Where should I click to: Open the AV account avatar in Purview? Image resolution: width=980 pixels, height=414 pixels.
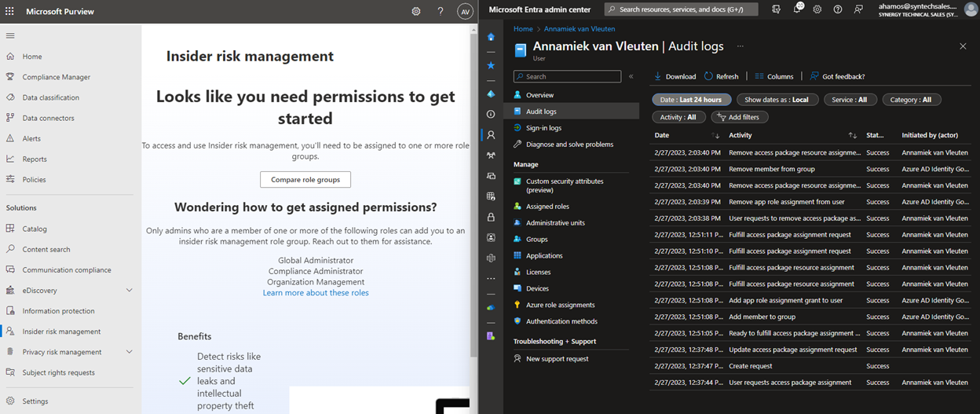coord(465,12)
